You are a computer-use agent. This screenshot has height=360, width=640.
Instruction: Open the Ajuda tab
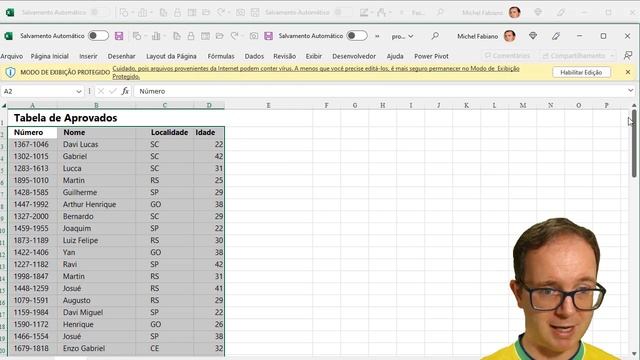pyautogui.click(x=395, y=56)
